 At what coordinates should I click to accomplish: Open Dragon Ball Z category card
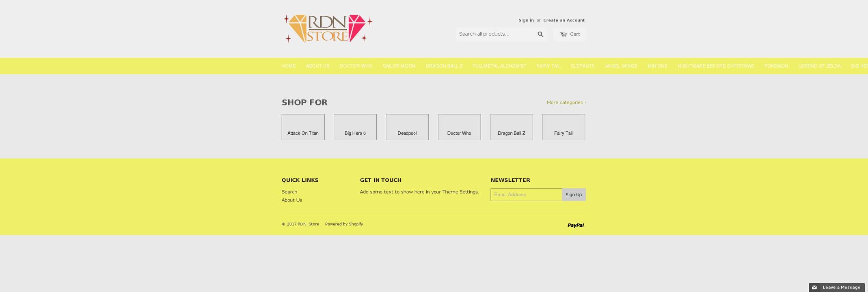[512, 127]
